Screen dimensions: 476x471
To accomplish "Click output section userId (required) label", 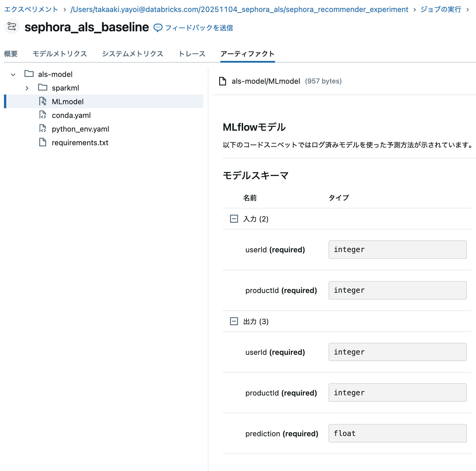I will tap(275, 352).
